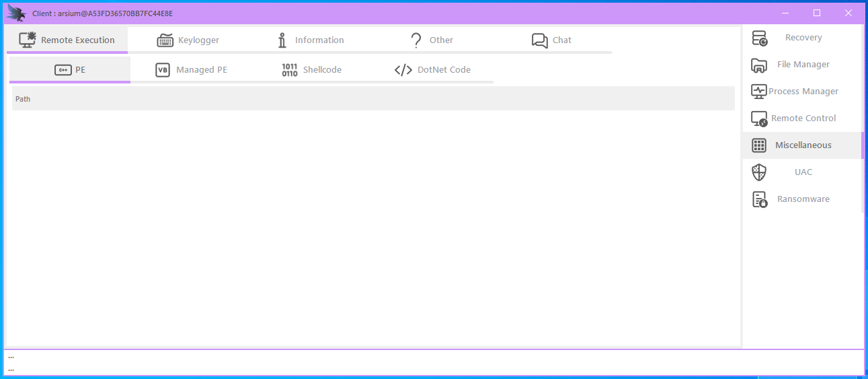Switch to the PE sub-tab

[70, 70]
